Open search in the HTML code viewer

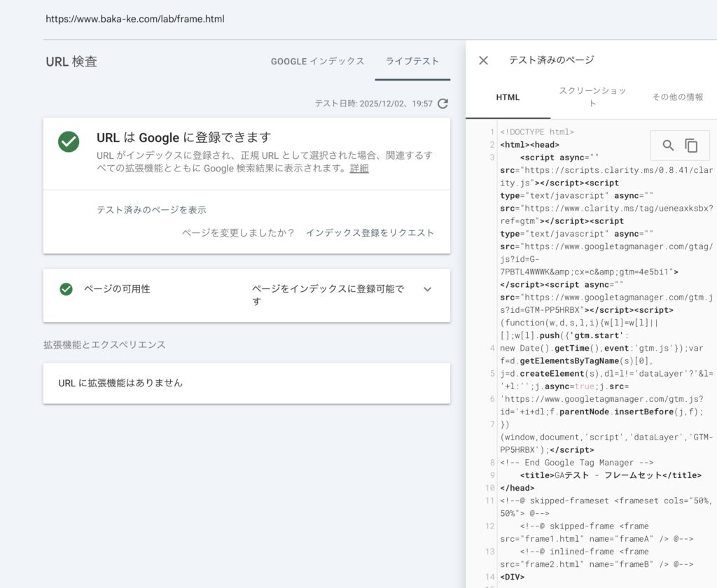coord(668,146)
